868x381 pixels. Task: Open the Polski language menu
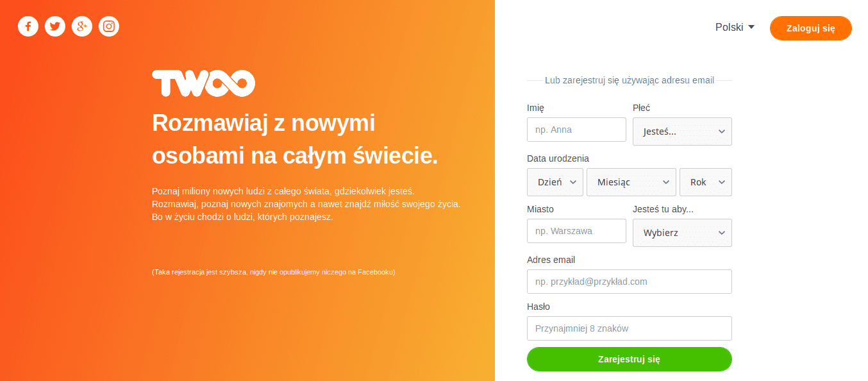735,27
